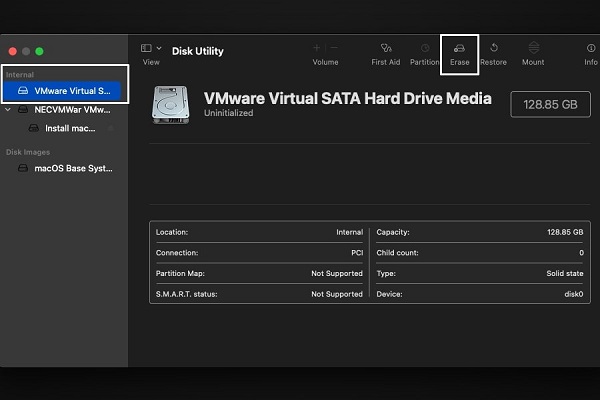Select VMware Virtual S... disk in sidebar
Screen dimensions: 600x400
tap(62, 91)
